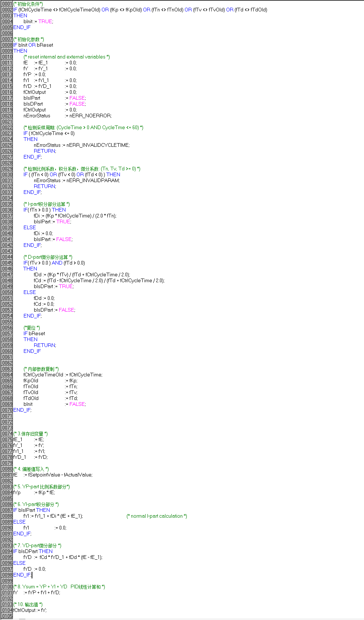Click line number 0002 in the gutter

coord(7,10)
